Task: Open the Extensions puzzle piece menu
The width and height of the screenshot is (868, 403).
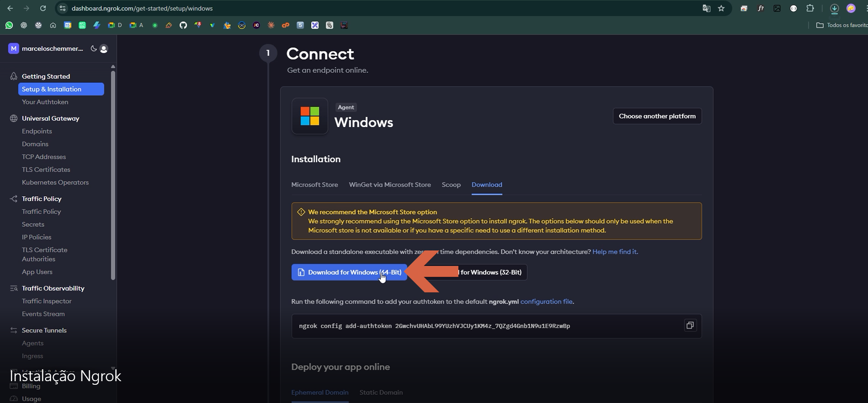Action: (x=810, y=8)
